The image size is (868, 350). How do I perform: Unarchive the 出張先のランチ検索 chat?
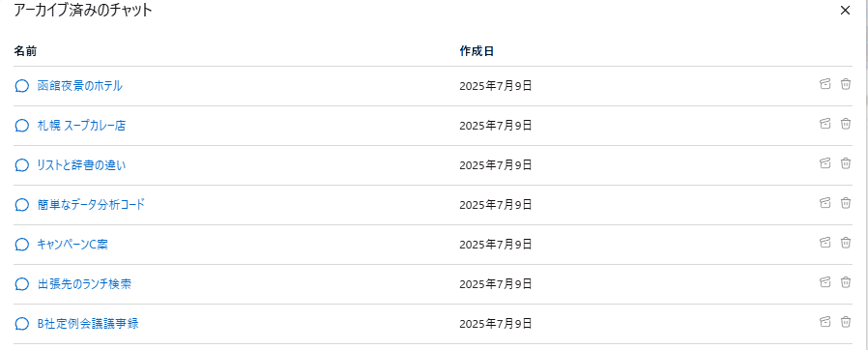pos(825,282)
